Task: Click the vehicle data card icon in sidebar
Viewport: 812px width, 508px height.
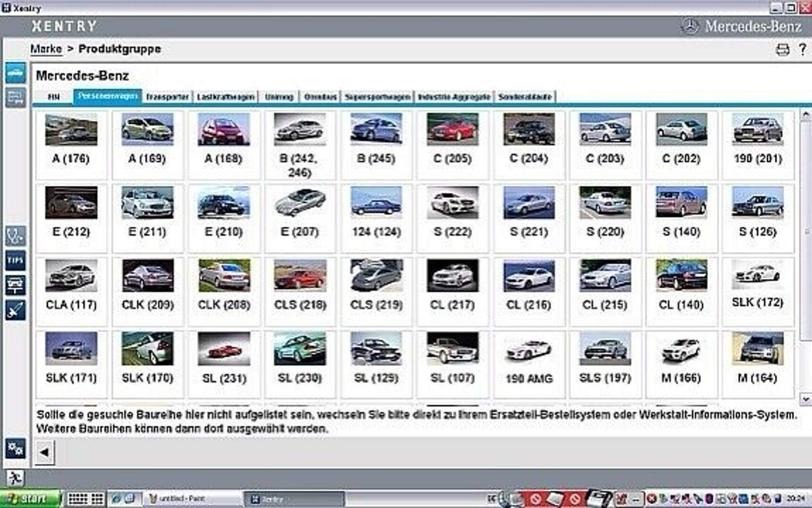Action: tap(15, 97)
